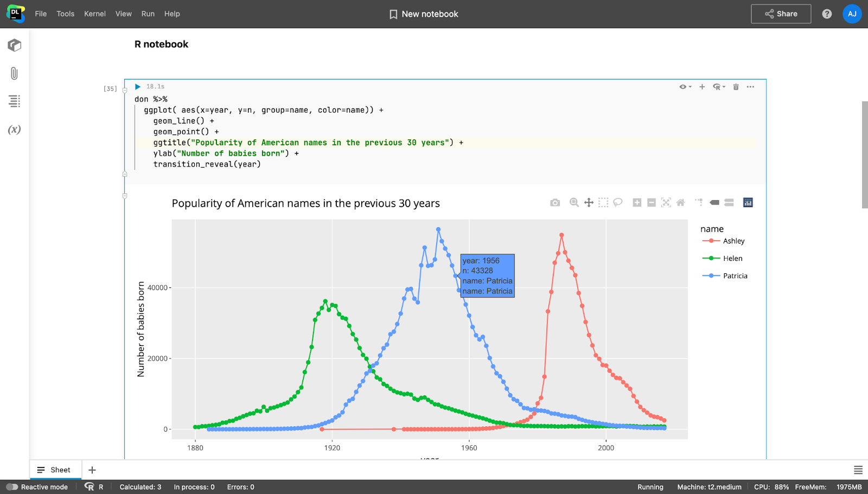868x494 pixels.
Task: Choose the Lasso Select tool
Action: coord(618,203)
